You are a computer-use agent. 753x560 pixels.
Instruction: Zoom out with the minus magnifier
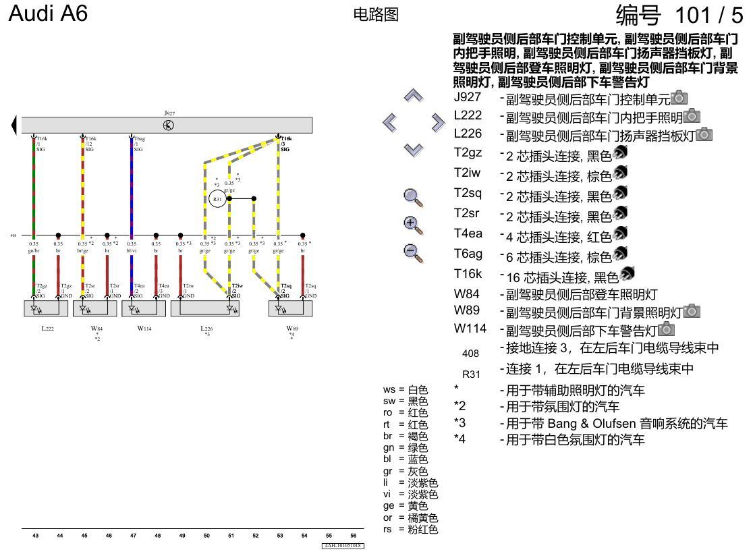coord(413,253)
